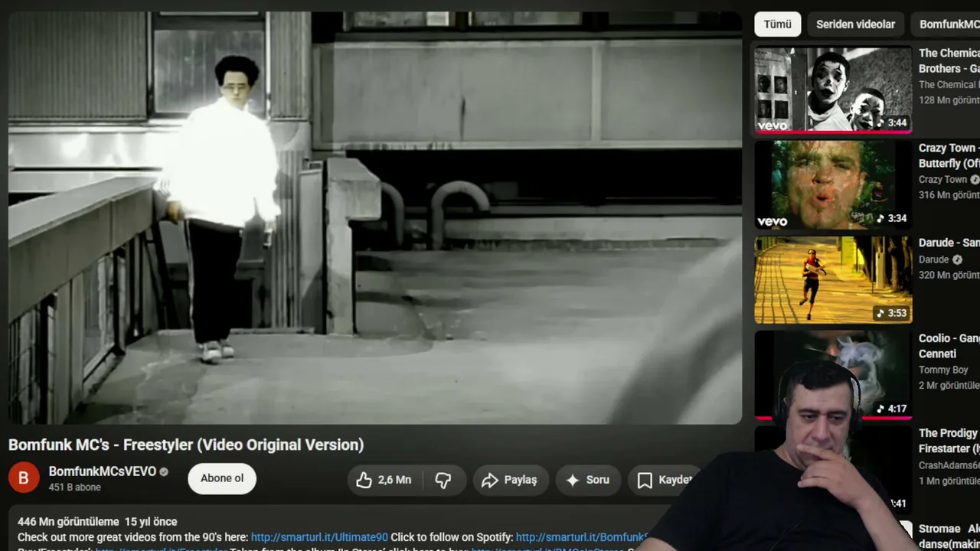Viewport: 980px width, 551px height.
Task: Click the 3:34 duration badge
Action: (892, 218)
